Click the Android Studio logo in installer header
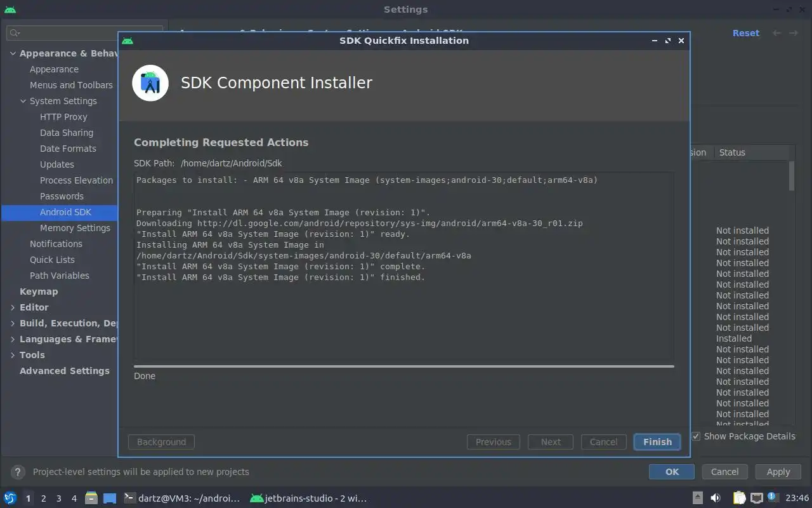Screen dimensions: 812x508 pyautogui.click(x=150, y=83)
